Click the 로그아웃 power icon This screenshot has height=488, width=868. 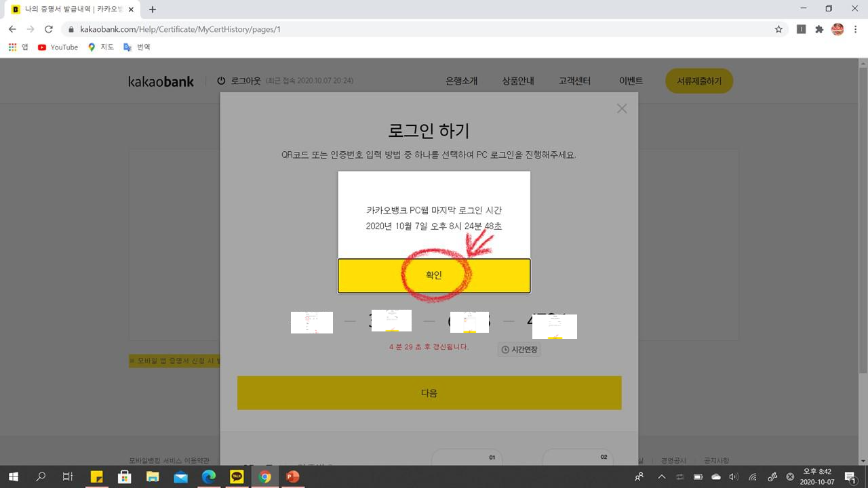(x=221, y=81)
